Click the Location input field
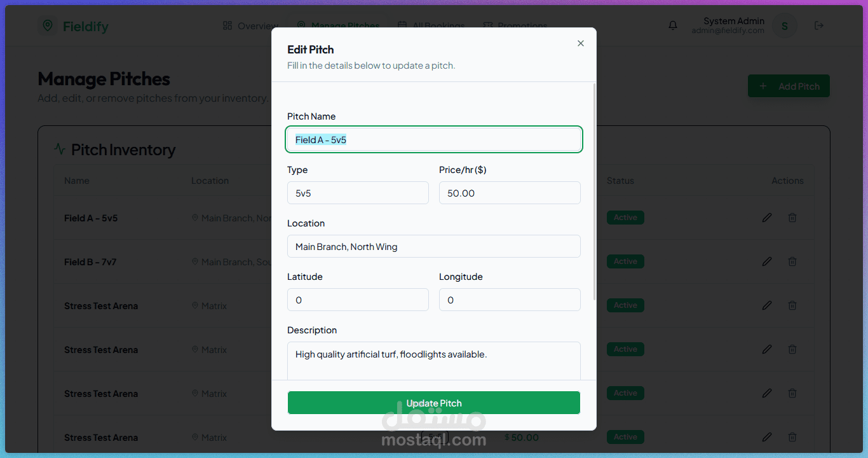Screen dimensions: 868x458 tap(434, 246)
